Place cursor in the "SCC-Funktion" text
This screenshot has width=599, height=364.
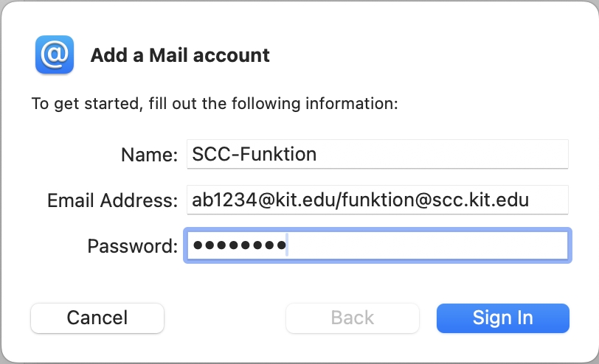click(254, 154)
